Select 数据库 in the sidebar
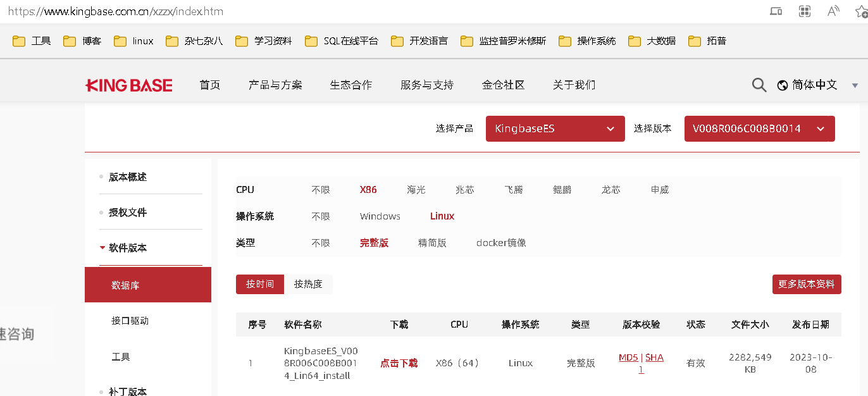 (x=148, y=285)
